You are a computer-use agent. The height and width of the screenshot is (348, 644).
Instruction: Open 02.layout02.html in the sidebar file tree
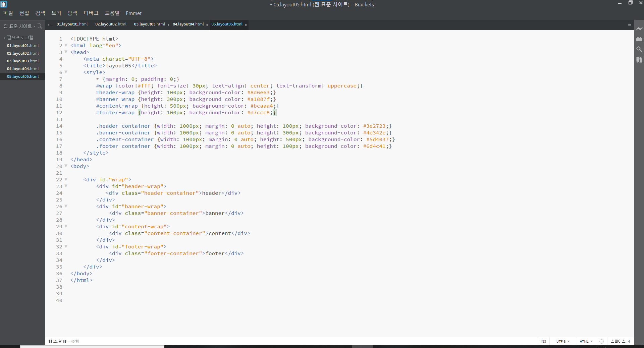(23, 53)
